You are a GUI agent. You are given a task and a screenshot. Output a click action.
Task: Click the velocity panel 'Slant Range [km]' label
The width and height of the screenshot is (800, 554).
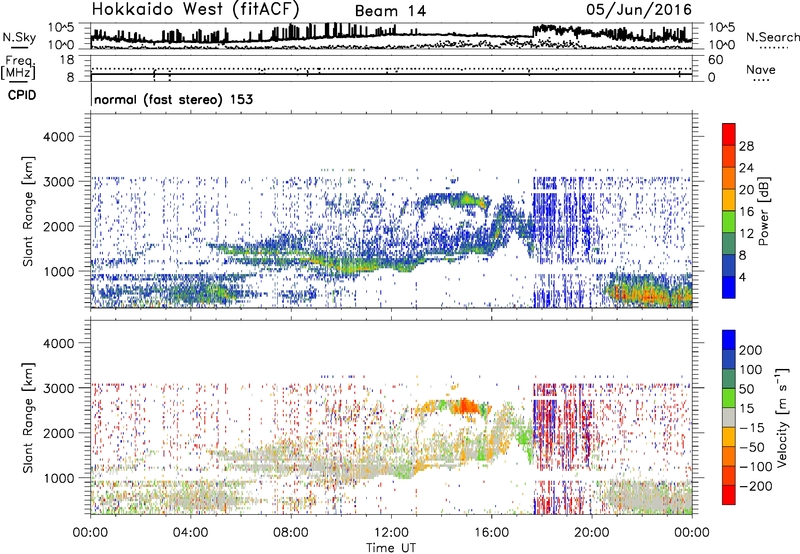point(28,418)
